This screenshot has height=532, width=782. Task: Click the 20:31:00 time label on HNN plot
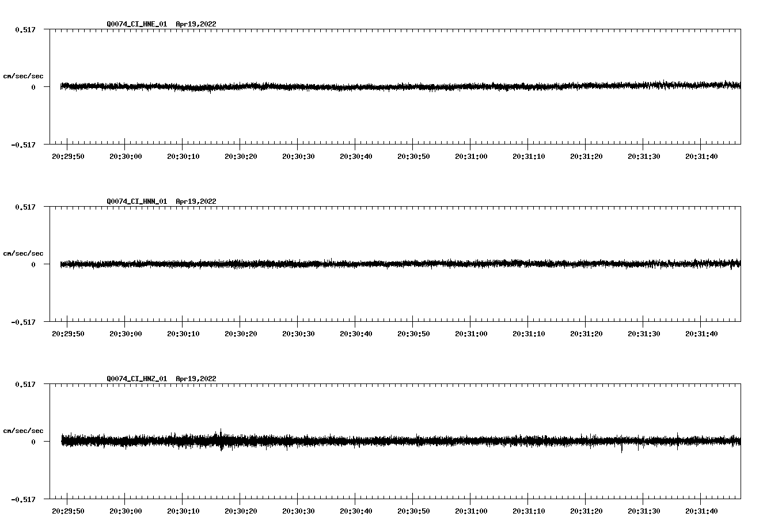click(471, 334)
